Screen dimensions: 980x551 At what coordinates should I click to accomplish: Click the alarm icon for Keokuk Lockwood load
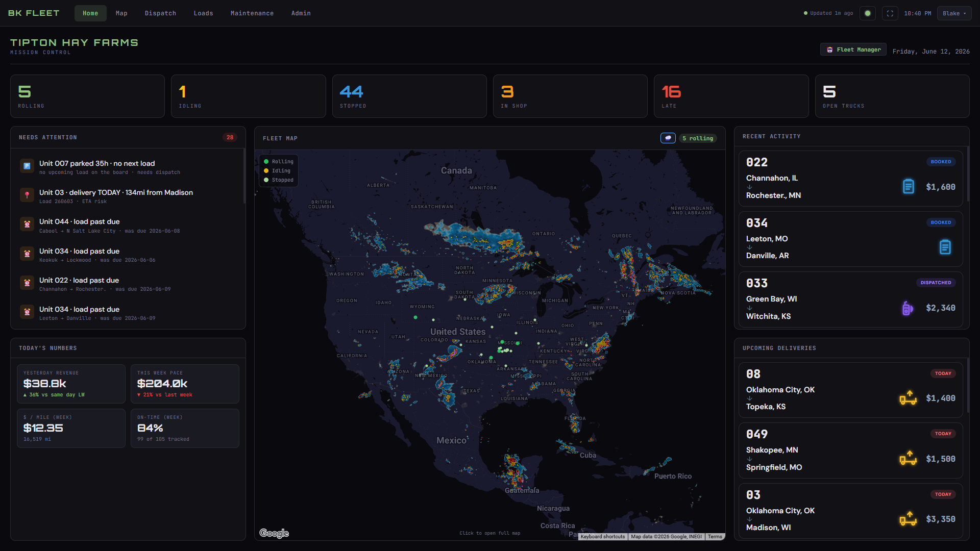pos(27,254)
